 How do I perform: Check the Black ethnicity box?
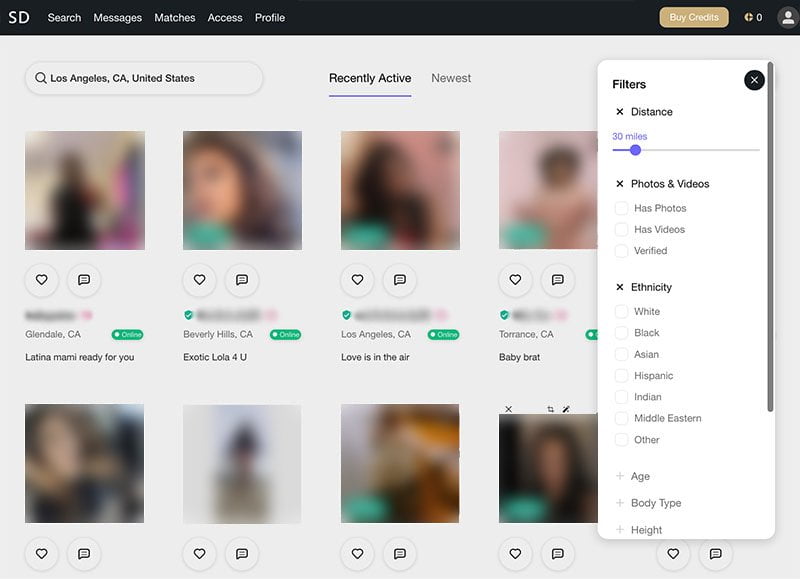[621, 333]
